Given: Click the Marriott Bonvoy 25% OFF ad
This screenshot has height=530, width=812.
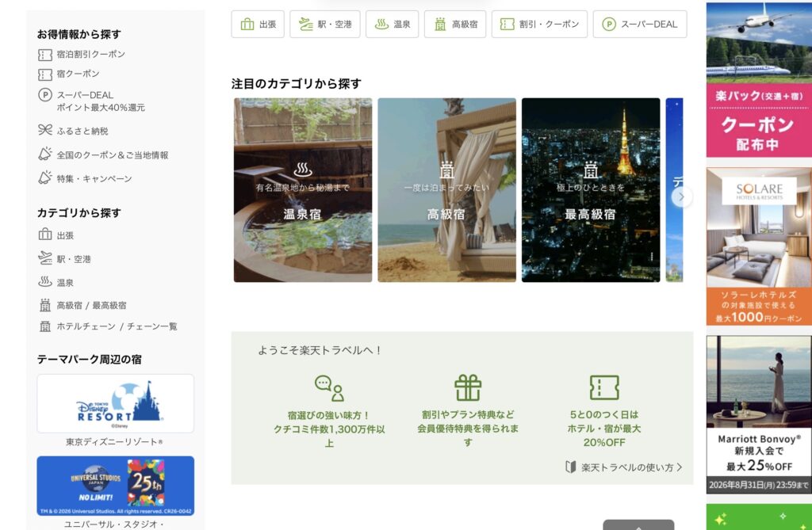Looking at the screenshot, I should click(759, 414).
